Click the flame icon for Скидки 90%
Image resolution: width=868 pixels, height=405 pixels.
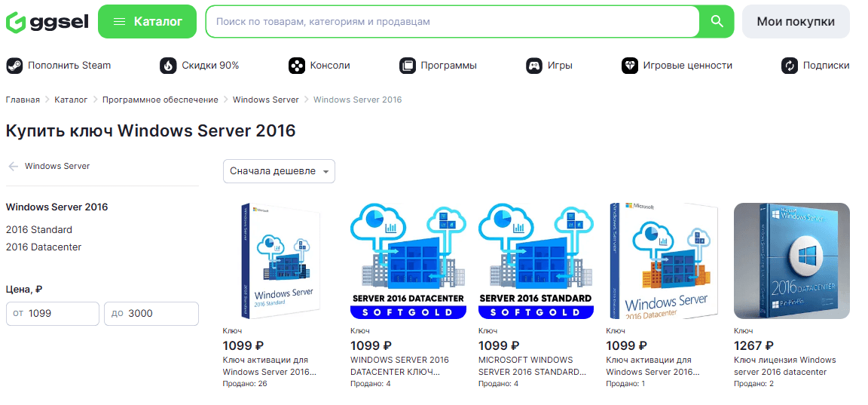pos(168,66)
